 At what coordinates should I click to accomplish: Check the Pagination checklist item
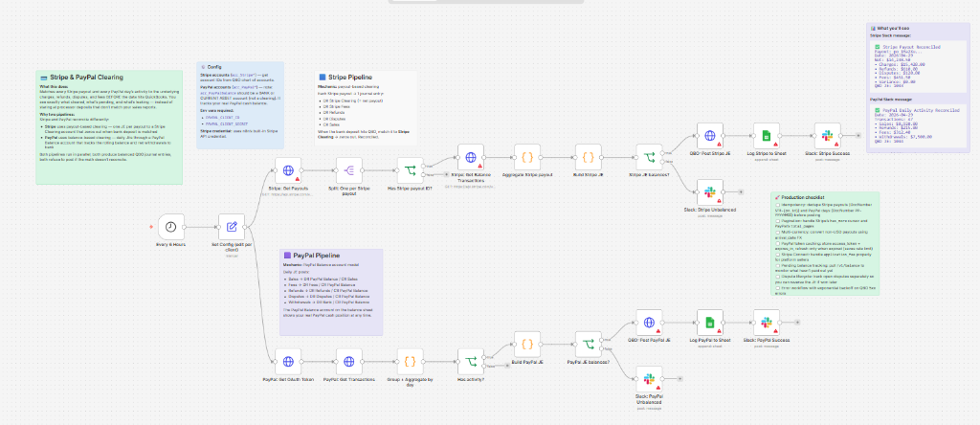click(778, 220)
